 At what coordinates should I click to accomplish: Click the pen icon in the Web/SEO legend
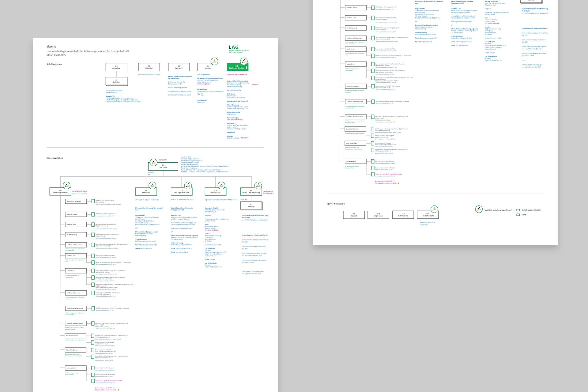tap(478, 209)
